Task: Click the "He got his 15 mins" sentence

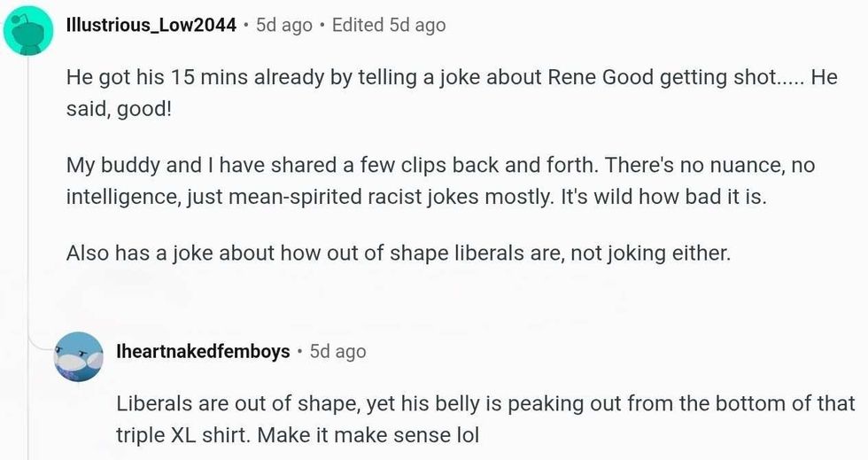Action: tap(438, 77)
